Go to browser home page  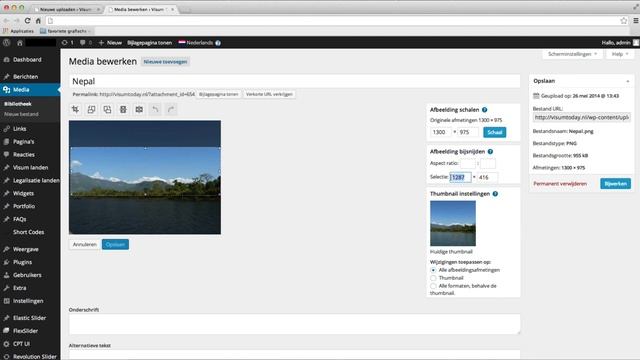point(38,20)
